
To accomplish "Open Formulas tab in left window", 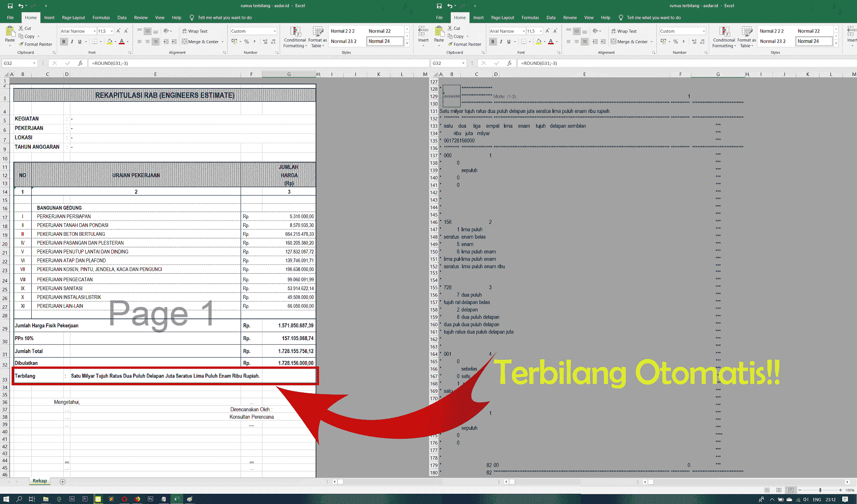I will (101, 17).
